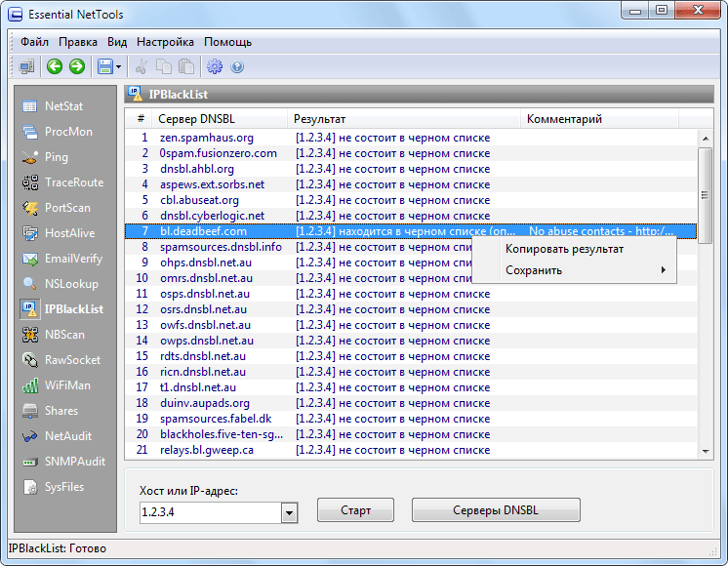Expand the Save button dropdown arrow
The width and height of the screenshot is (728, 566).
(118, 67)
